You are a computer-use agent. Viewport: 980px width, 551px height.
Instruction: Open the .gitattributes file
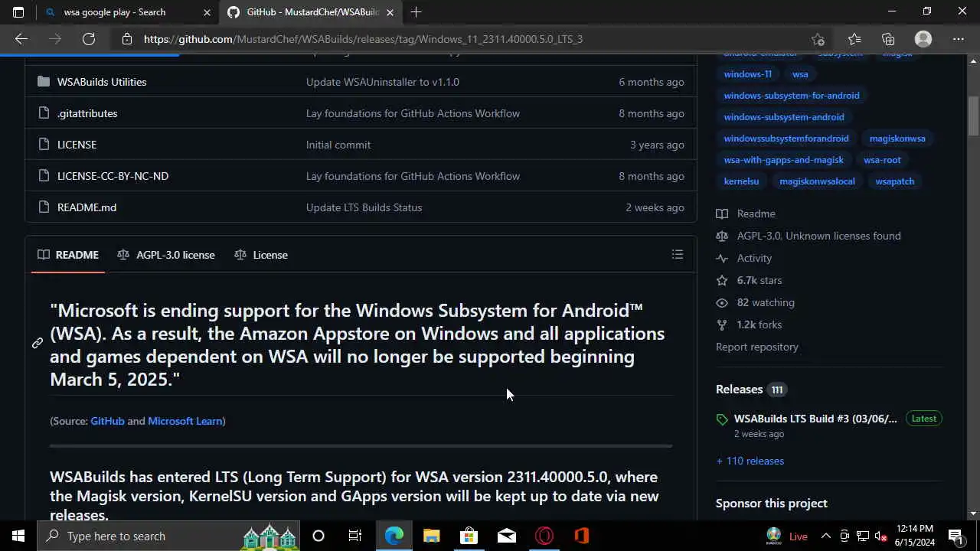pos(87,113)
